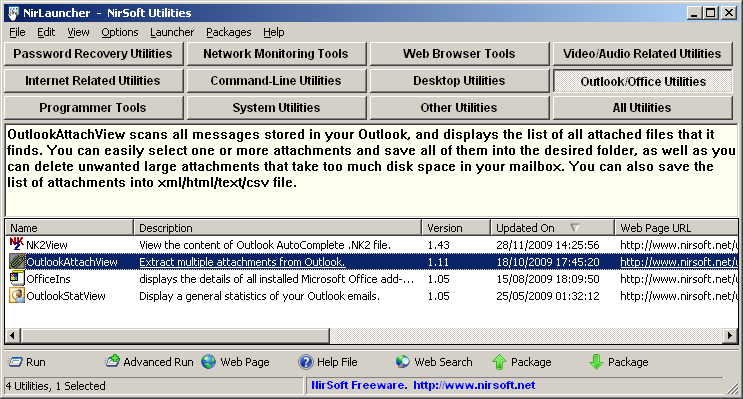
Task: Open the Packages menu
Action: (x=228, y=32)
